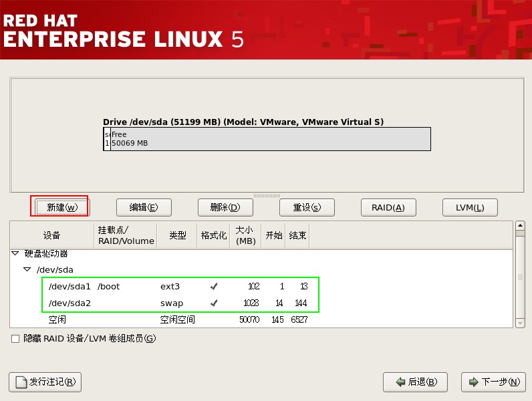Click partition list scroll down arrow

[520, 323]
